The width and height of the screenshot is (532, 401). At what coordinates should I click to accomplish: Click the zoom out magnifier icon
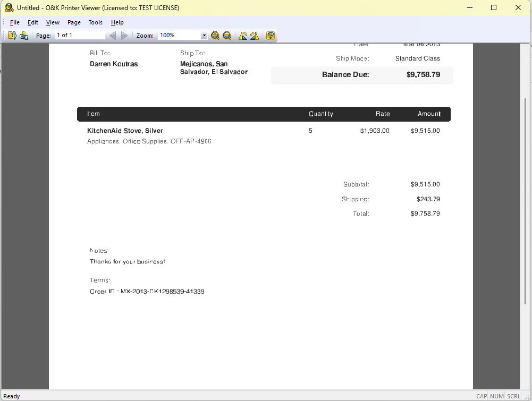227,36
